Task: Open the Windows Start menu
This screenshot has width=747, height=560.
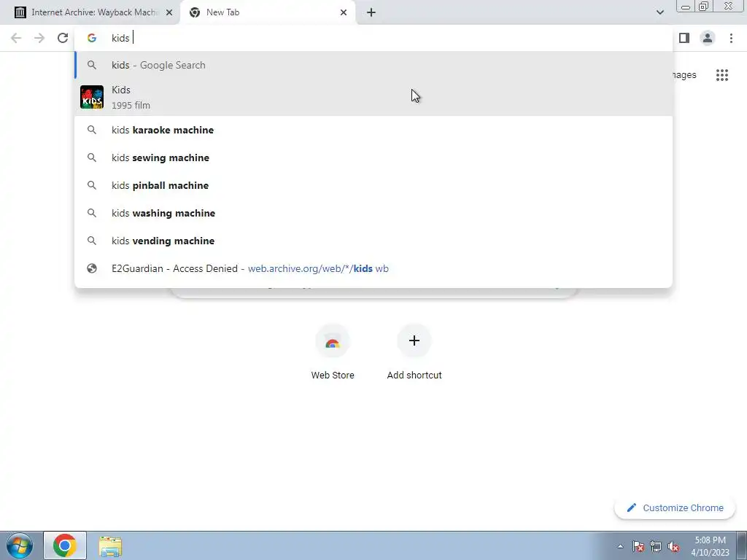Action: tap(20, 545)
